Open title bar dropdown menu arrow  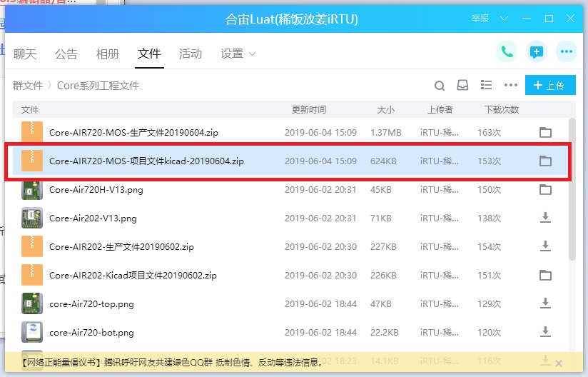tap(505, 19)
